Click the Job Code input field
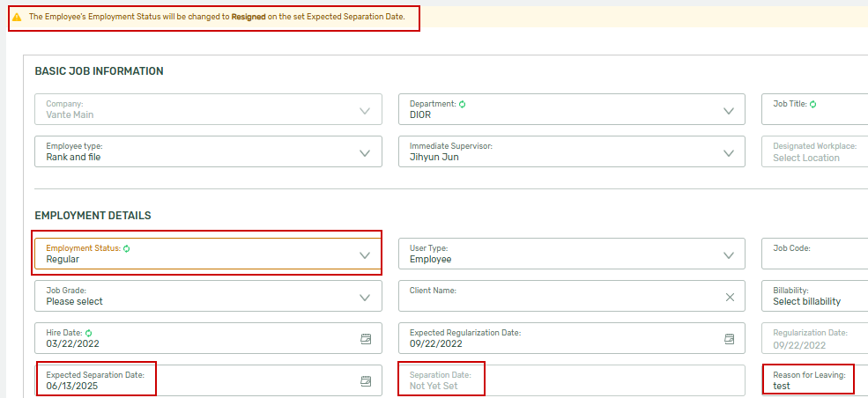Viewport: 868px width, 398px height. click(x=815, y=254)
